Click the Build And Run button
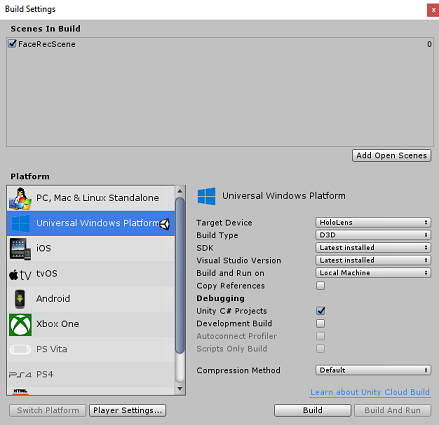The image size is (439, 425). (x=392, y=410)
